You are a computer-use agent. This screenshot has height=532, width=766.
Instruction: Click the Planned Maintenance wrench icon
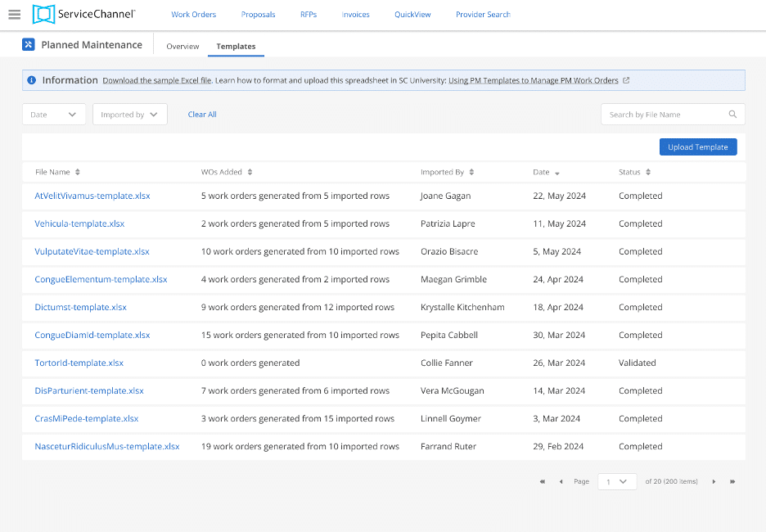click(x=29, y=45)
